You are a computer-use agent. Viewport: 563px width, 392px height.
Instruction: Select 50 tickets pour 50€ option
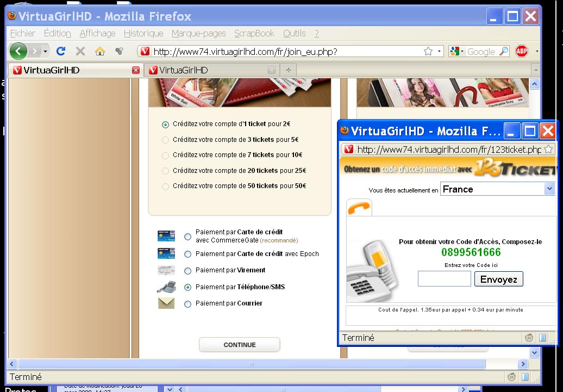[165, 186]
